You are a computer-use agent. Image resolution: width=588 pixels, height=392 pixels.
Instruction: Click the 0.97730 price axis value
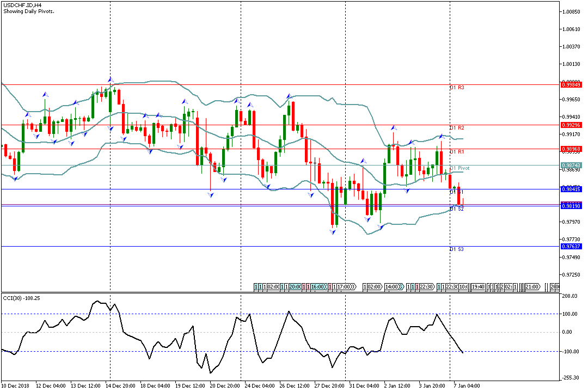[571, 240]
